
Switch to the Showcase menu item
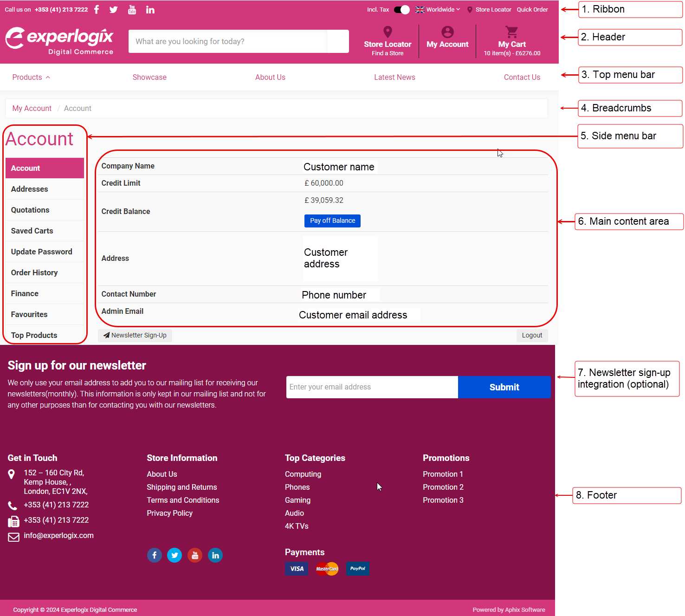149,77
